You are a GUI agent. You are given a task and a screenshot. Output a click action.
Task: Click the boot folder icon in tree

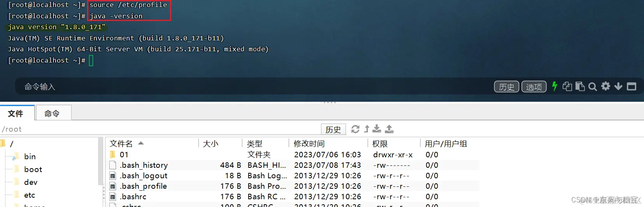click(x=16, y=169)
